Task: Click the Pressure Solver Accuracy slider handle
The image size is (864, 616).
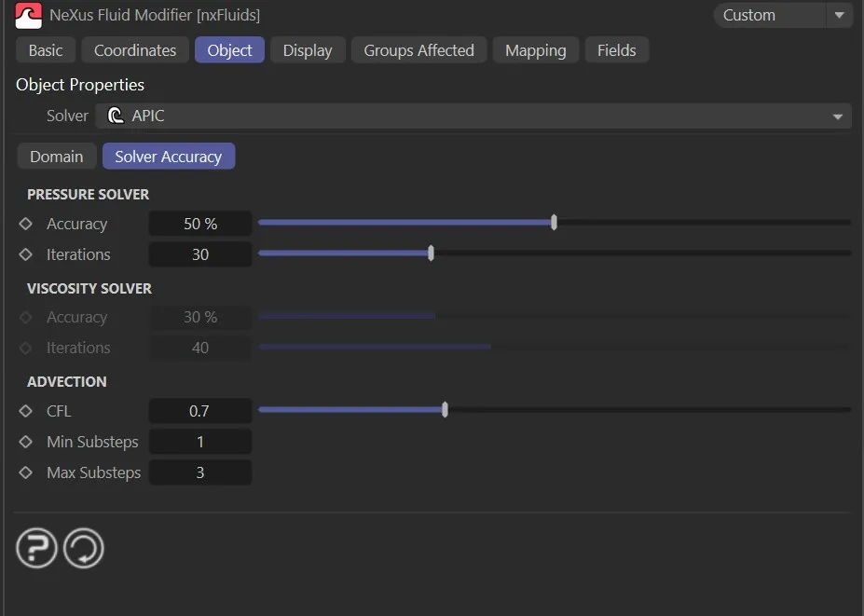Action: (555, 223)
